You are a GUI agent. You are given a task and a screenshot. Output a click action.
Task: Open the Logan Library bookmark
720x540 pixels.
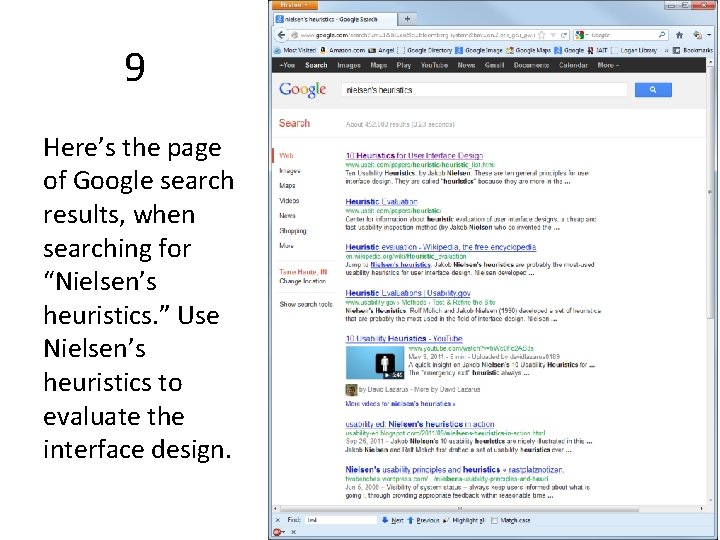(634, 50)
